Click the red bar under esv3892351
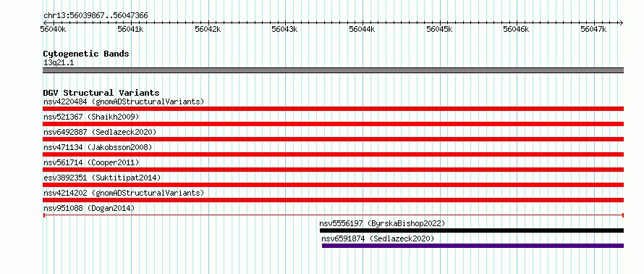Viewport: 644px width, 274px height. click(x=333, y=185)
